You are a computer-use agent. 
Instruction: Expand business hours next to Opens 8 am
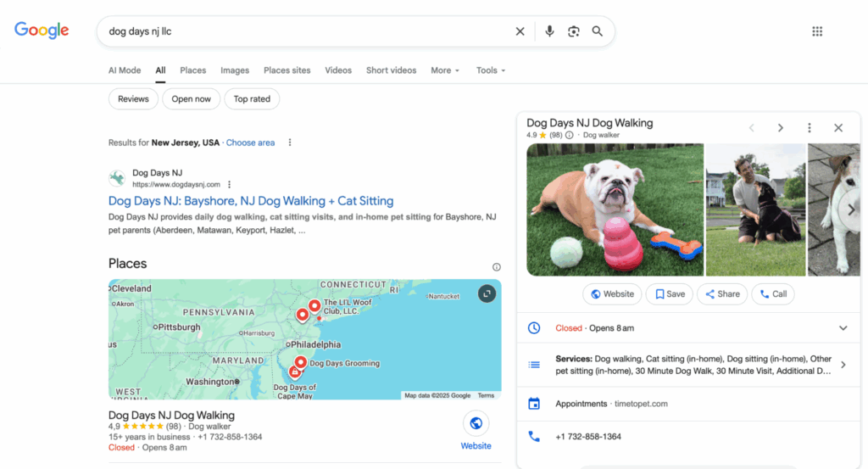pyautogui.click(x=843, y=328)
